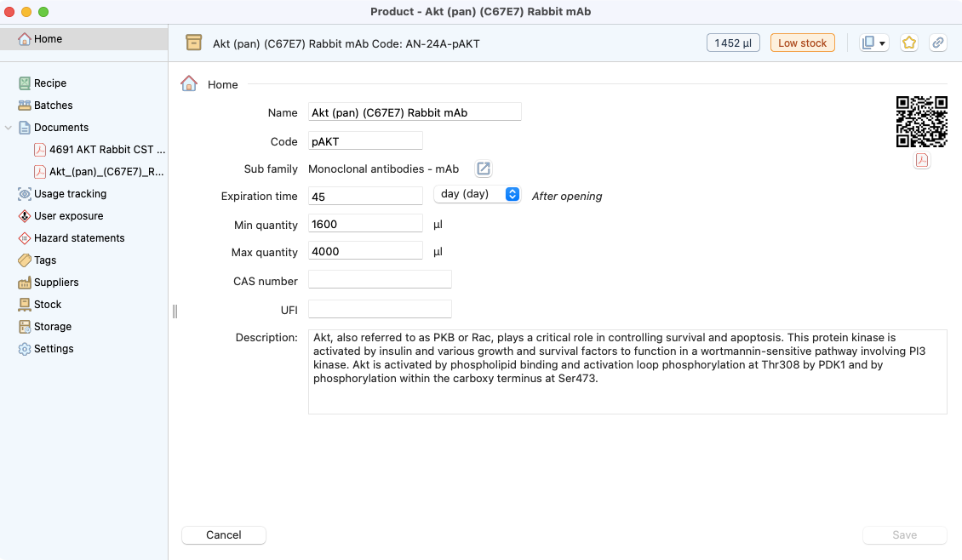This screenshot has width=962, height=560.
Task: Click the Cancel button
Action: [x=223, y=534]
